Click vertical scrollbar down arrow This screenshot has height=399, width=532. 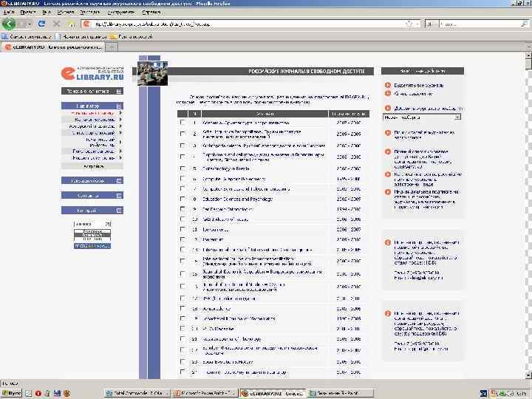(x=528, y=375)
